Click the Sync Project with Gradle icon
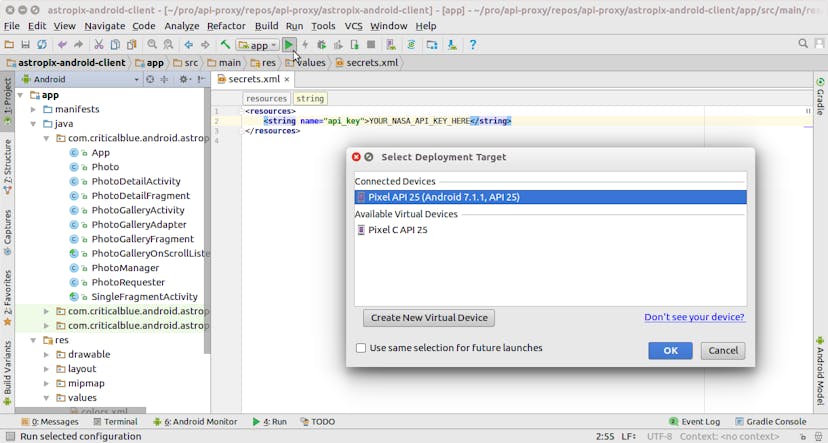This screenshot has height=443, width=828. click(x=411, y=45)
